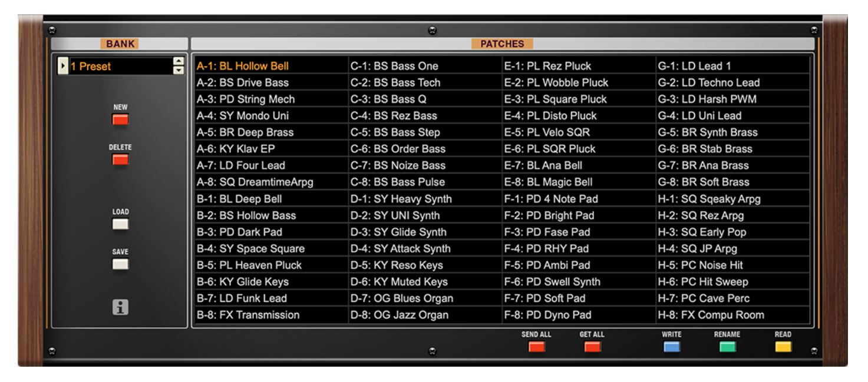Select patch 'A-4: SY Mondo Uni'
The width and height of the screenshot is (868, 382).
pos(272,115)
